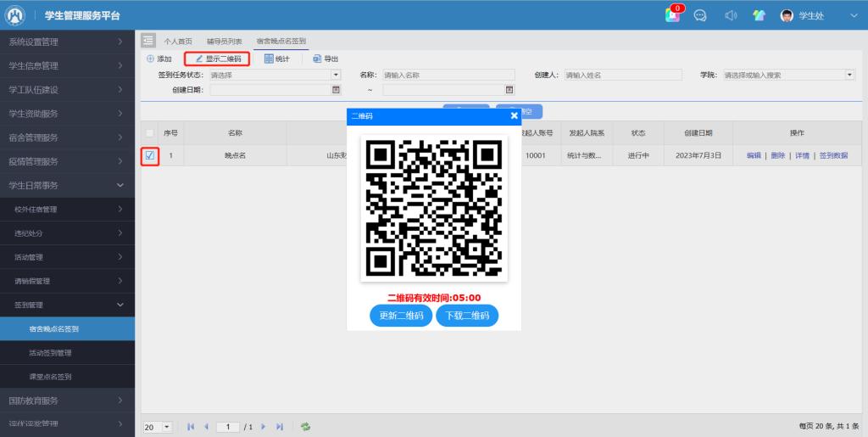868x437 pixels.
Task: Open the chat message icon in header
Action: 701,16
